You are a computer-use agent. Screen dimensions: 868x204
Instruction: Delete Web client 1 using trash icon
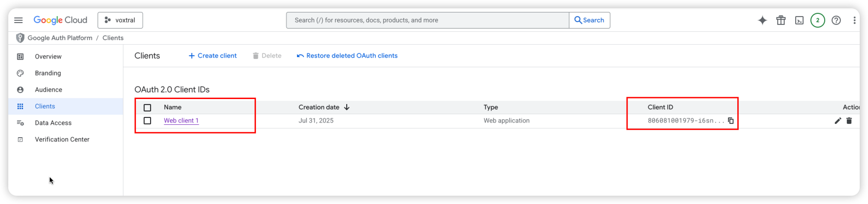point(849,121)
